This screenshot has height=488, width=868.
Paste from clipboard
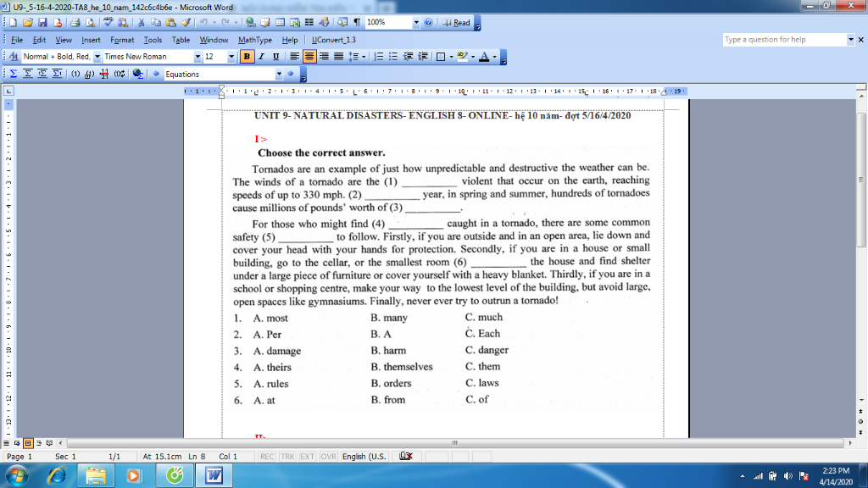coord(171,23)
